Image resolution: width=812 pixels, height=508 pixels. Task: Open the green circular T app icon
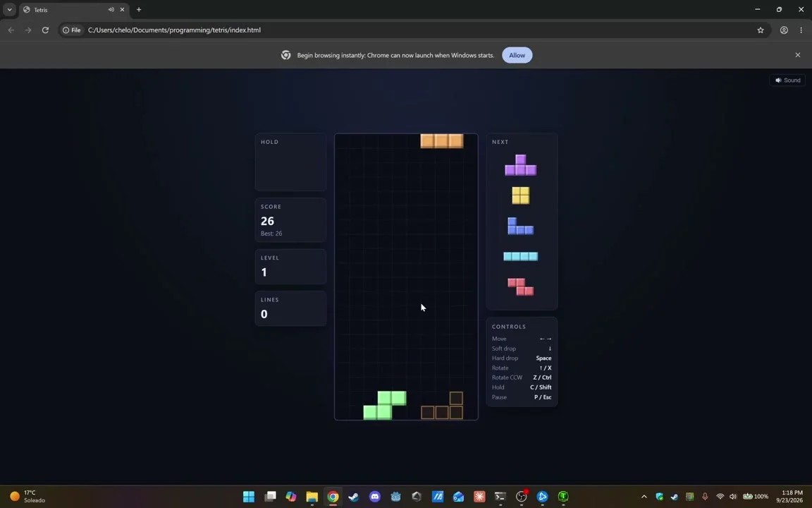click(x=563, y=497)
